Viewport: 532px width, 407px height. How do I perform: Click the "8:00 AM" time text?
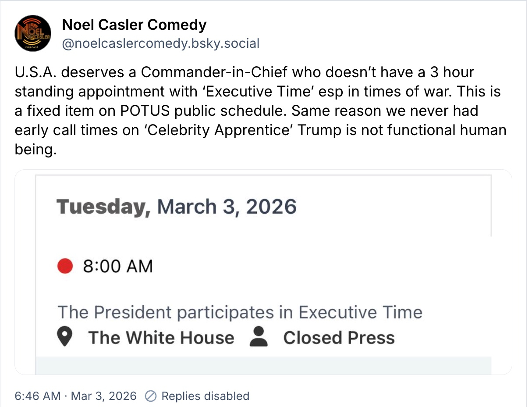point(117,266)
